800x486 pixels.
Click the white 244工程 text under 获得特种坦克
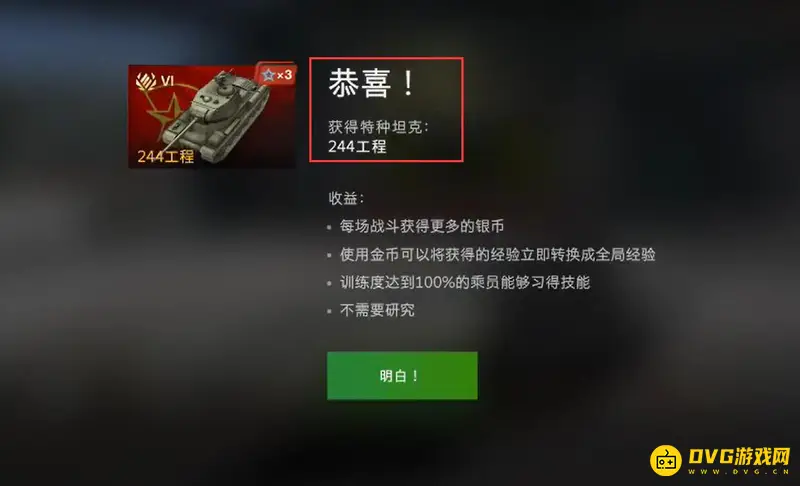[357, 147]
